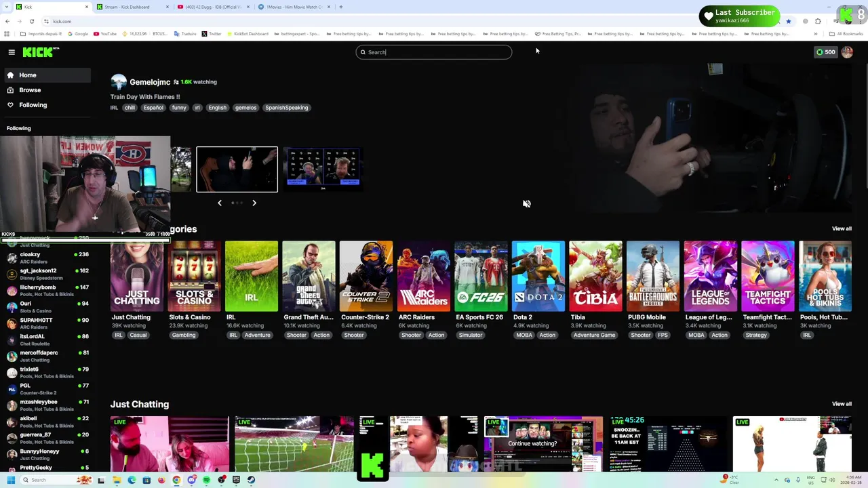
Task: Open Importés depuis IE bookmarks folder
Action: click(41, 33)
